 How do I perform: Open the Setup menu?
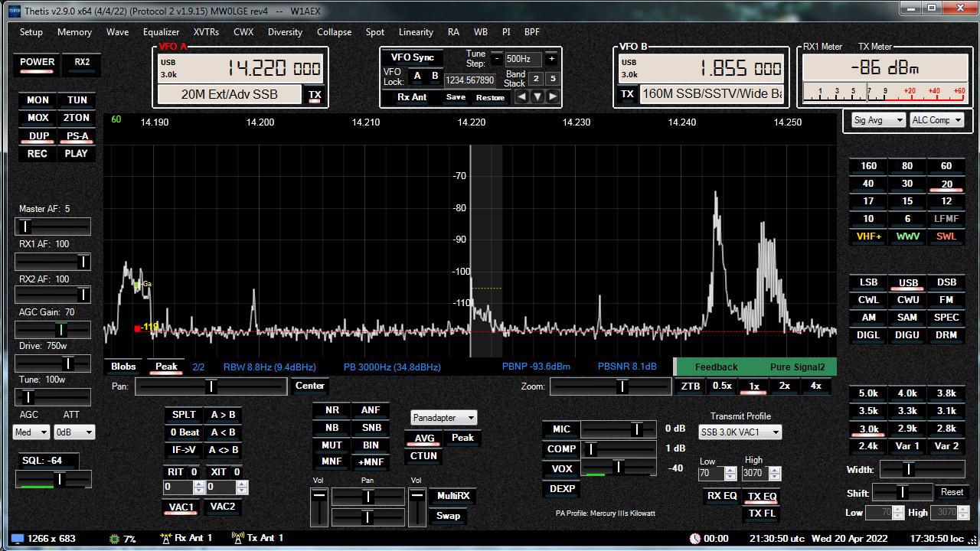pyautogui.click(x=31, y=32)
